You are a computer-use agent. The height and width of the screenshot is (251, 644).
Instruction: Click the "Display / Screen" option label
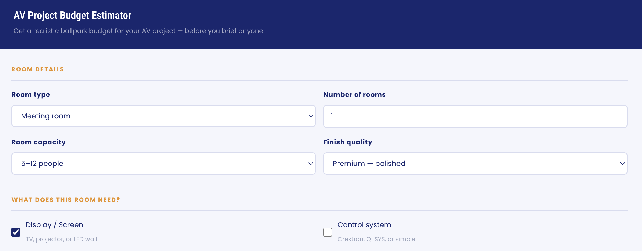click(x=54, y=225)
